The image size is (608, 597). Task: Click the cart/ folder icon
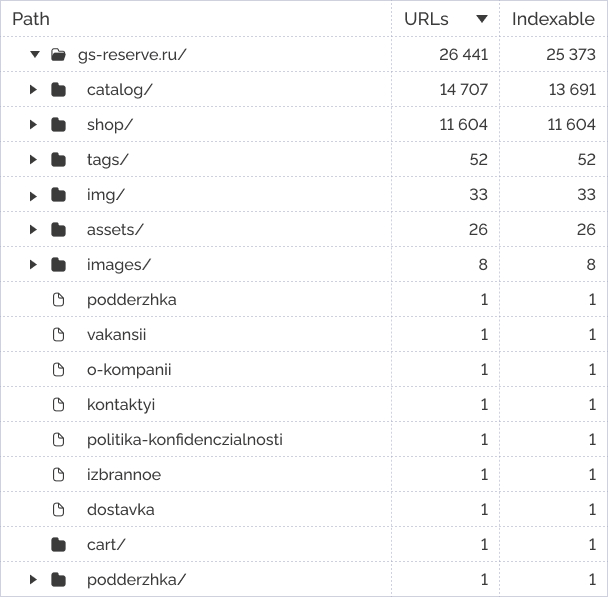(58, 545)
